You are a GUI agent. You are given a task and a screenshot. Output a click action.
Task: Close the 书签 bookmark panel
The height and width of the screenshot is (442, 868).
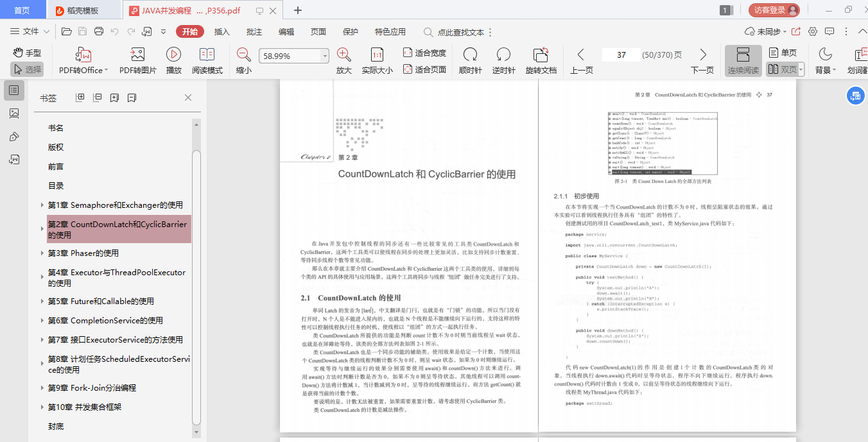tap(188, 98)
